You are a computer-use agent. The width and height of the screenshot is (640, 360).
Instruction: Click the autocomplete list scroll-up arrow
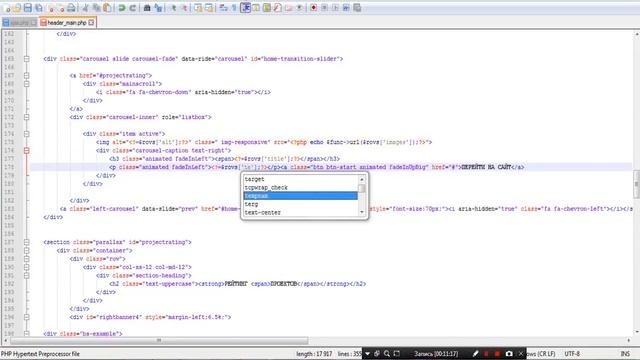362,179
